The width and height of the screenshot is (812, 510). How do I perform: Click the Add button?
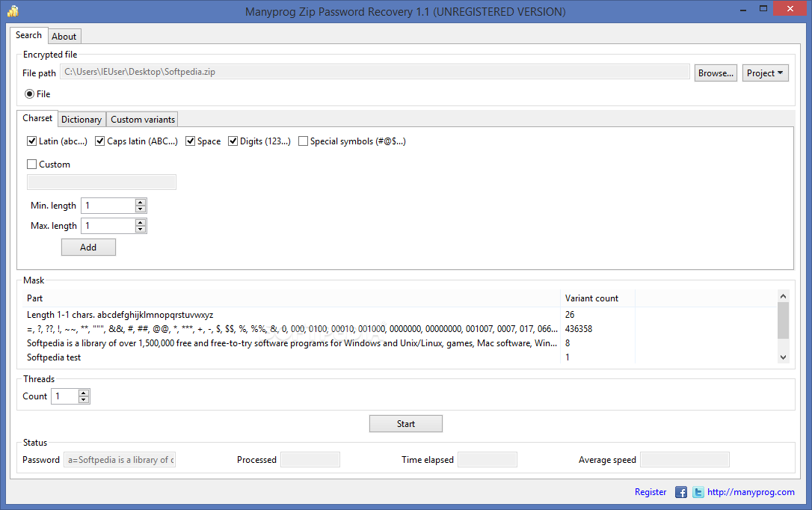point(88,247)
